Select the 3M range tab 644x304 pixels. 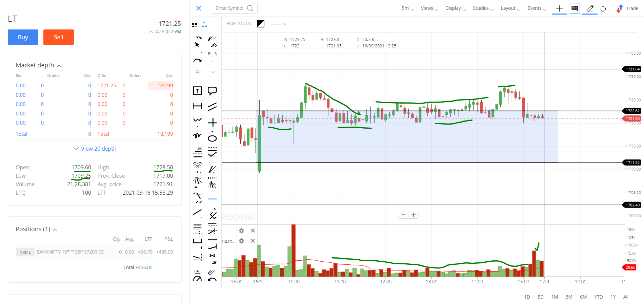pyautogui.click(x=569, y=297)
